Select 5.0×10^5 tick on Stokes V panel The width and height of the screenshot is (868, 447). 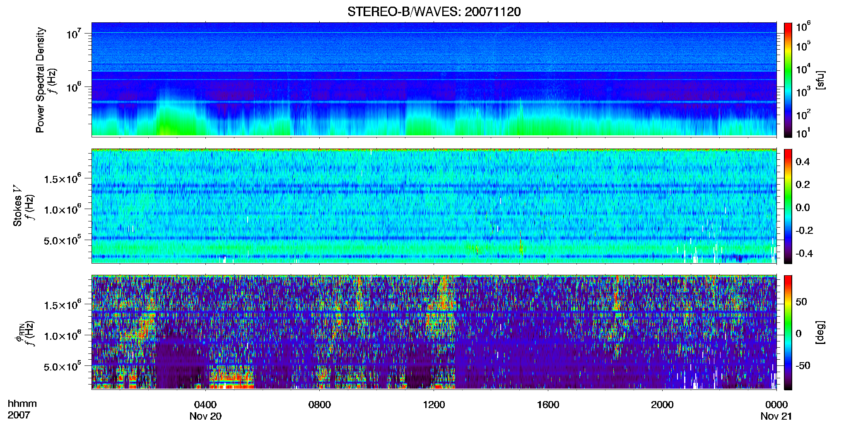63,240
